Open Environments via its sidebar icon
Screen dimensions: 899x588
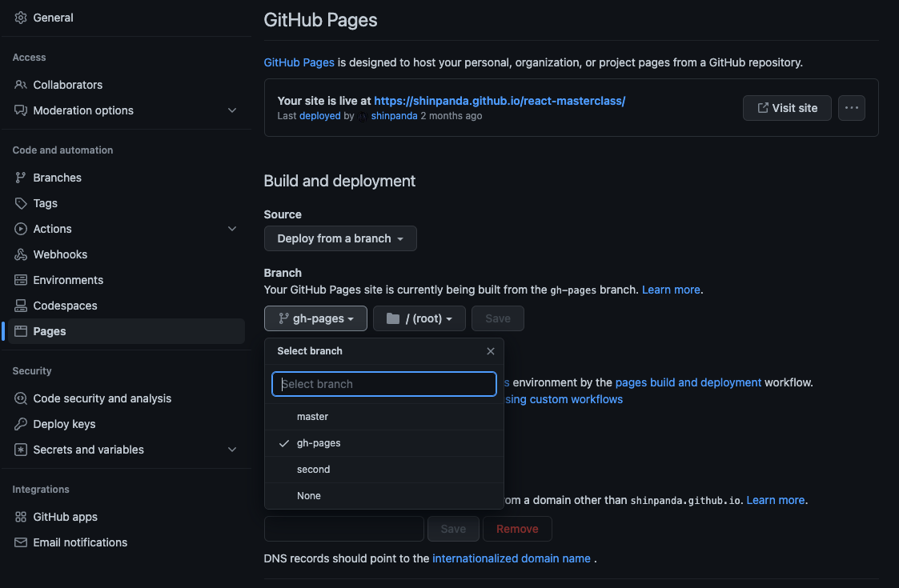[22, 280]
